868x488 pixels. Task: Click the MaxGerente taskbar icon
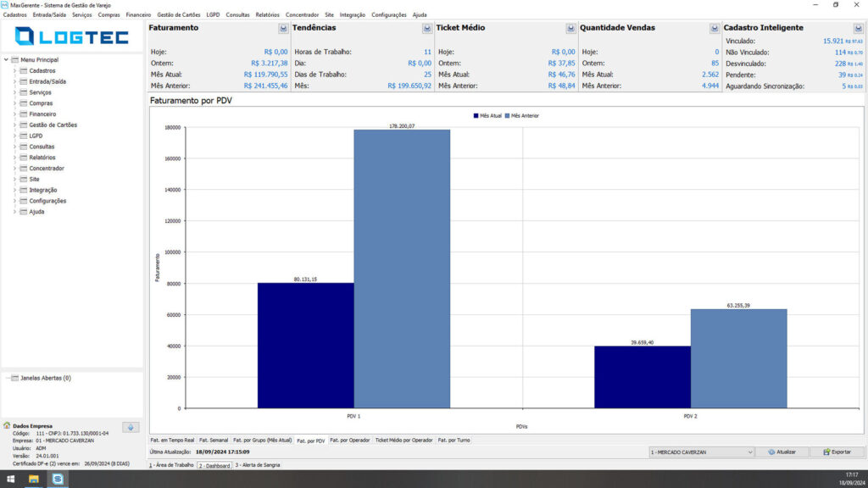coord(58,480)
